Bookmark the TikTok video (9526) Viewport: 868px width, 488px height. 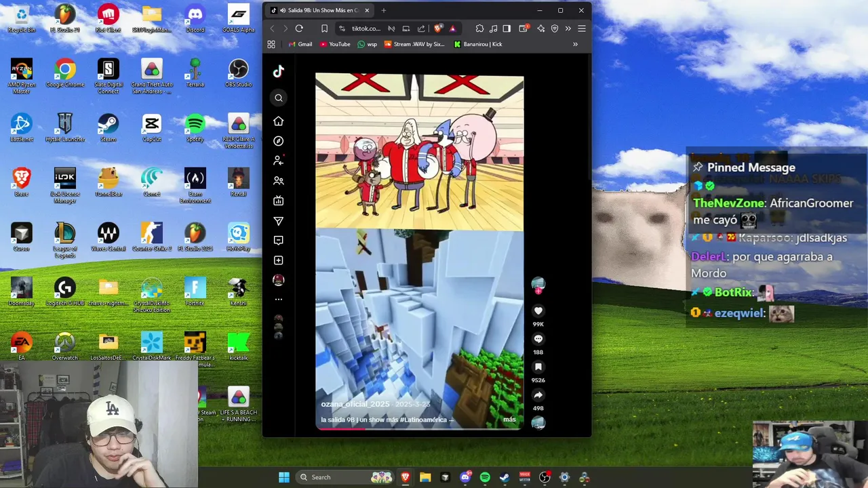point(538,367)
